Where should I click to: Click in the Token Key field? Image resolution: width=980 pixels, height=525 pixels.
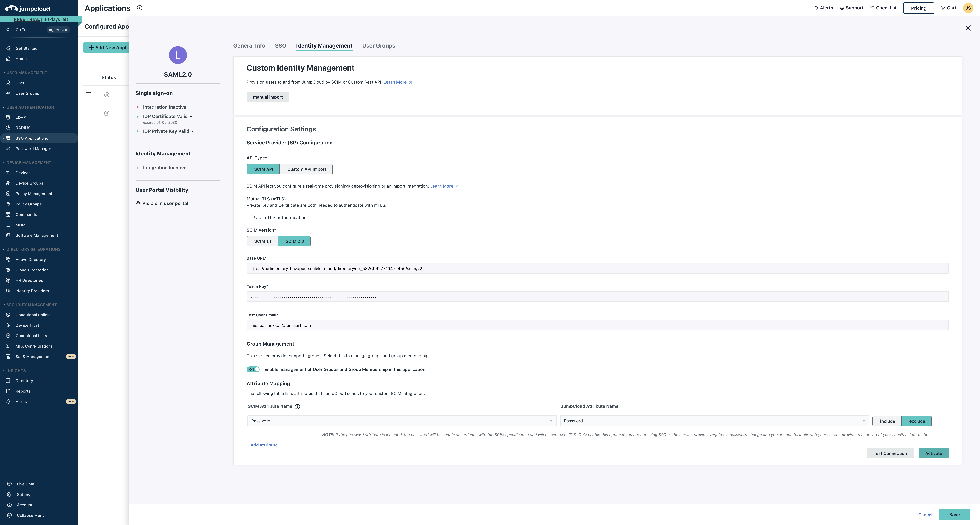[597, 297]
